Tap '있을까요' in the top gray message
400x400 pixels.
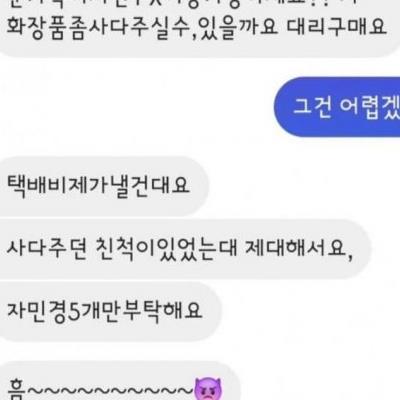click(x=238, y=28)
